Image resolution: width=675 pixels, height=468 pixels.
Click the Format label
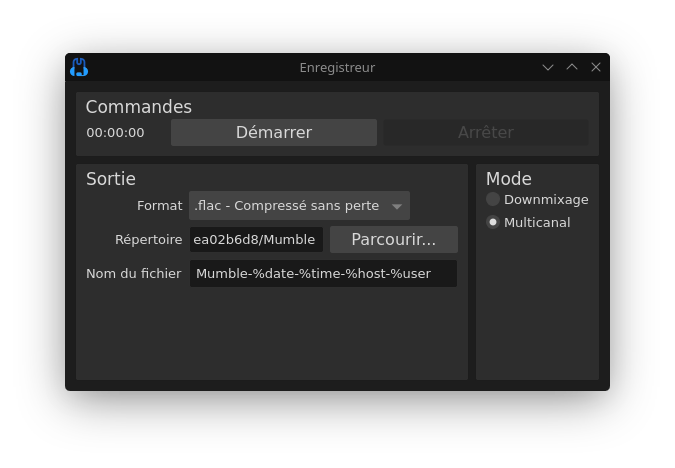click(x=160, y=206)
